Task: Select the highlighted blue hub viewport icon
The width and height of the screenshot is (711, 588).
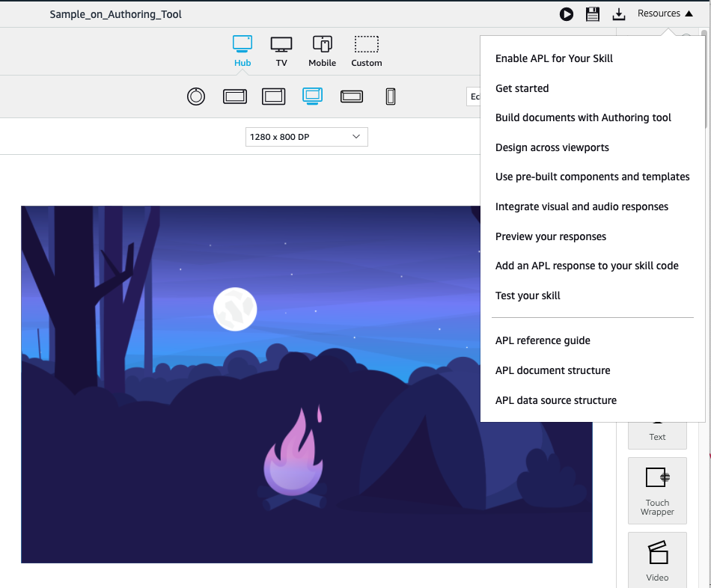Action: (x=312, y=97)
